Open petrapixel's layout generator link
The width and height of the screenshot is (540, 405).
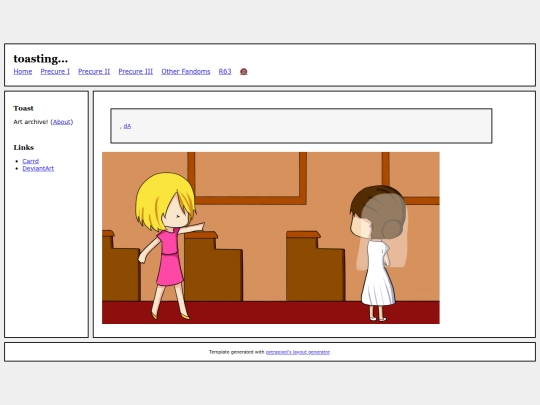(x=298, y=352)
